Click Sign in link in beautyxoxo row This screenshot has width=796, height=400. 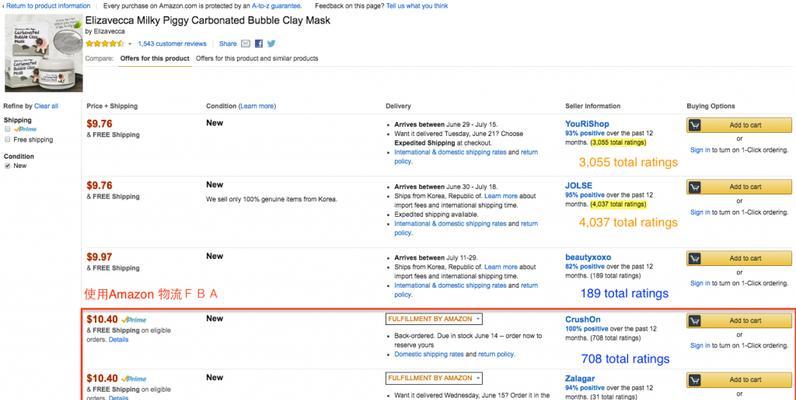tap(700, 283)
